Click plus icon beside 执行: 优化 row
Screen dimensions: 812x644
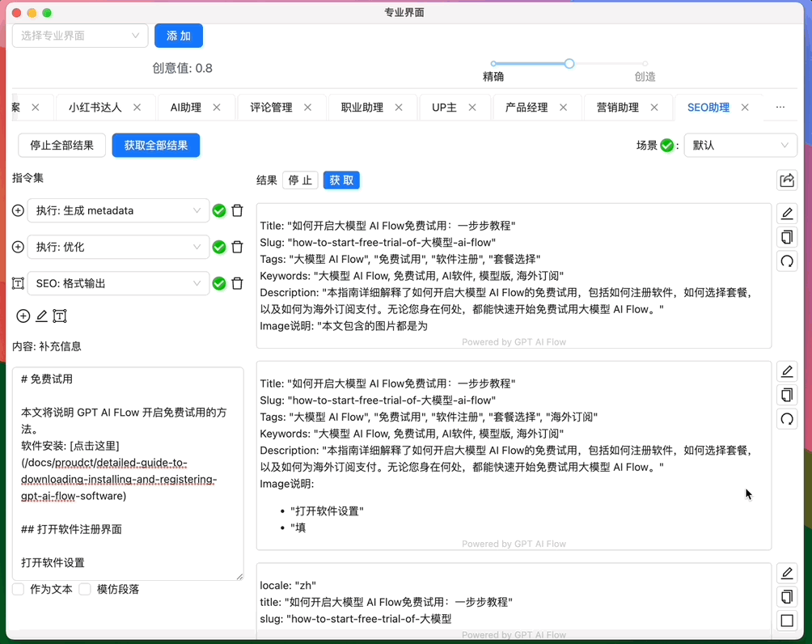pyautogui.click(x=18, y=247)
